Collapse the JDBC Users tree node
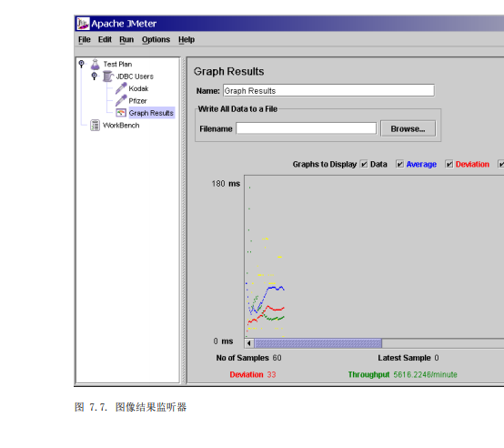Screen dimensions: 504x448 [x=95, y=76]
